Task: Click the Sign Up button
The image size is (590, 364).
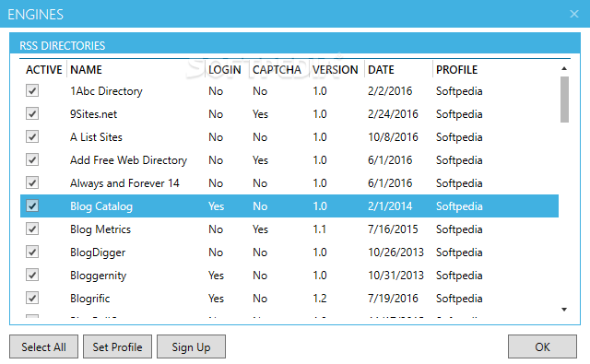Action: (x=191, y=346)
